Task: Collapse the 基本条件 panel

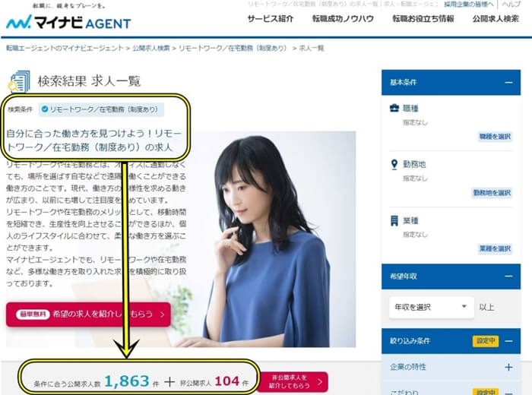Action: (508, 82)
